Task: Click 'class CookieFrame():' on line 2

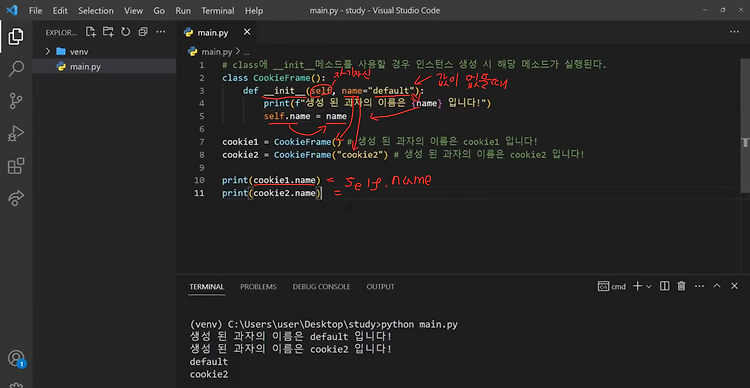Action: (x=274, y=78)
